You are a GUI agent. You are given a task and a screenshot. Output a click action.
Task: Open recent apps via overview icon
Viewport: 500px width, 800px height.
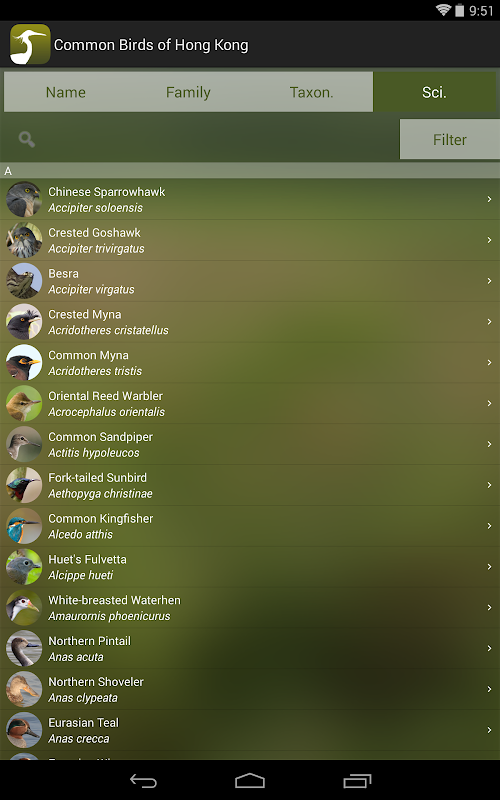point(357,781)
